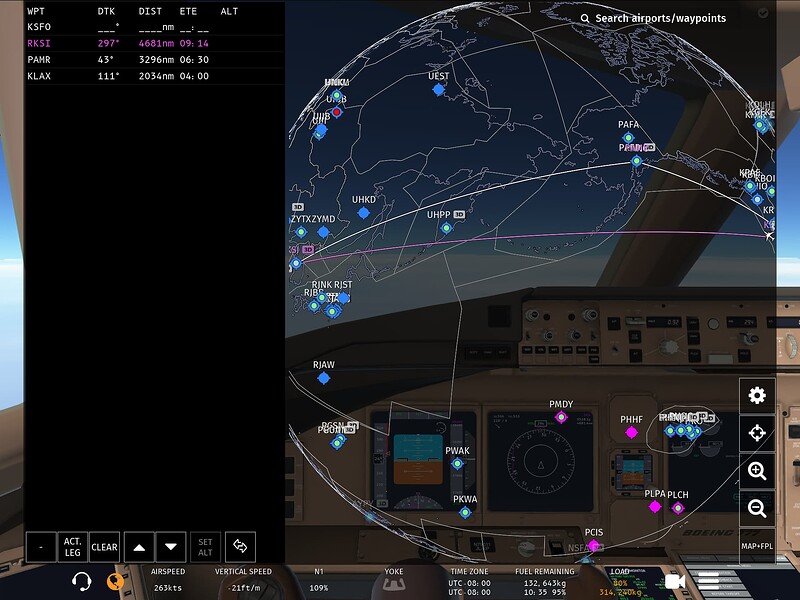
Task: Tap the PHHF magenta airport marker
Action: [x=631, y=433]
